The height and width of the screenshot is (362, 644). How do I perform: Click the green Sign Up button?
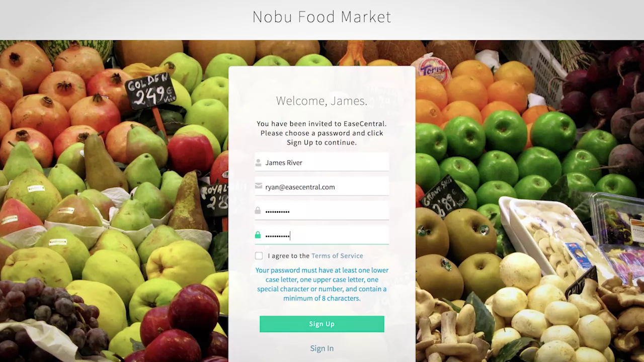coord(322,324)
